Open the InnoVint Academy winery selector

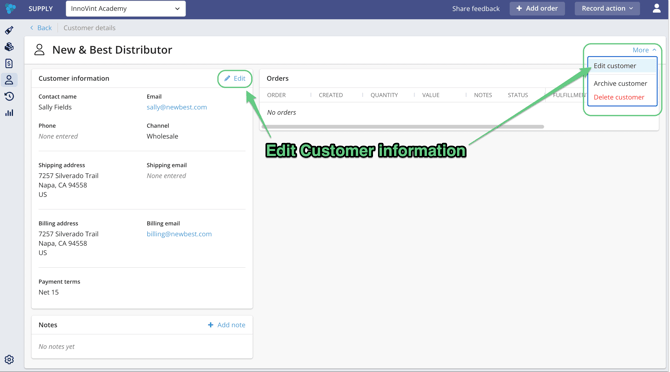(126, 9)
